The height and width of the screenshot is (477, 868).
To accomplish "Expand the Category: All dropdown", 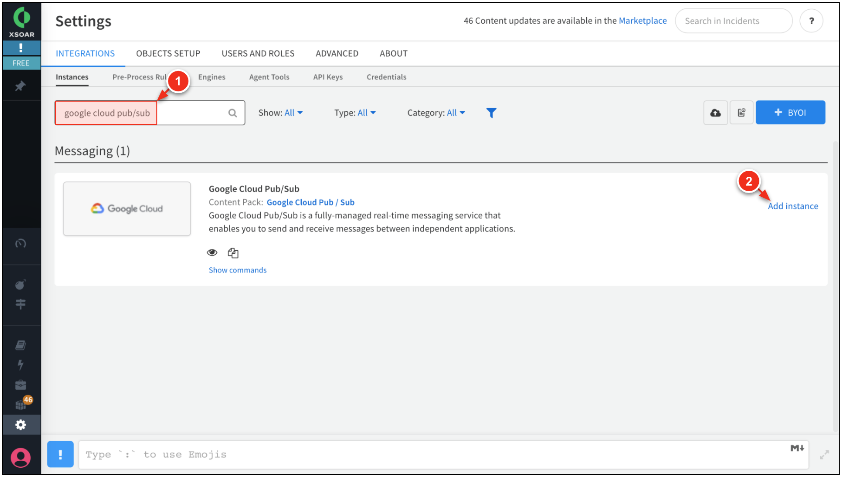I will tap(436, 113).
